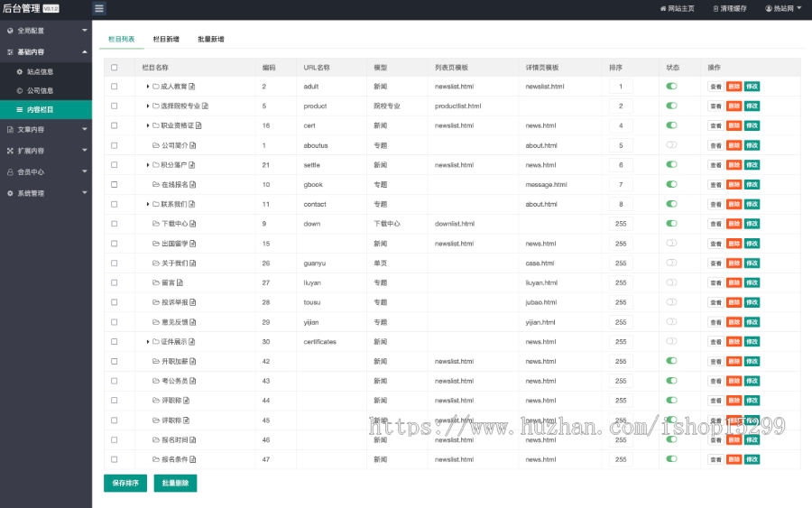The width and height of the screenshot is (812, 508).
Task: Expand the 联系我们 tree row arrow
Action: click(x=148, y=205)
